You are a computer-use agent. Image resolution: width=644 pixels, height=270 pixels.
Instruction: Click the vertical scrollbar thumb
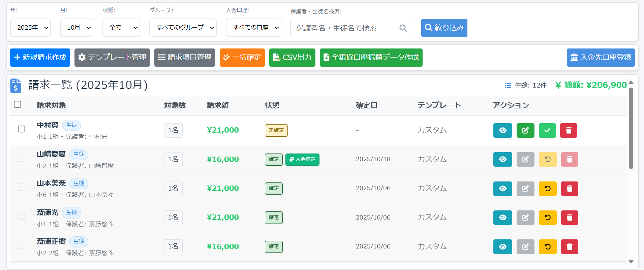pyautogui.click(x=631, y=128)
